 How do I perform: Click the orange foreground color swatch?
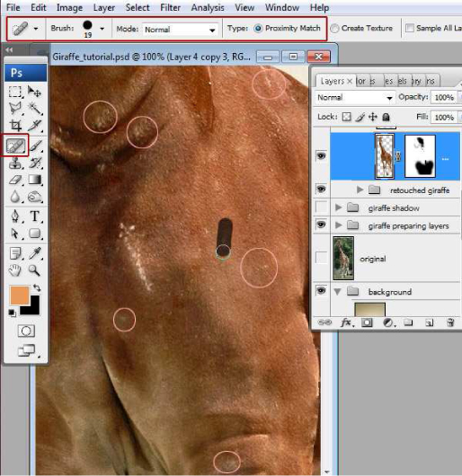(x=20, y=295)
